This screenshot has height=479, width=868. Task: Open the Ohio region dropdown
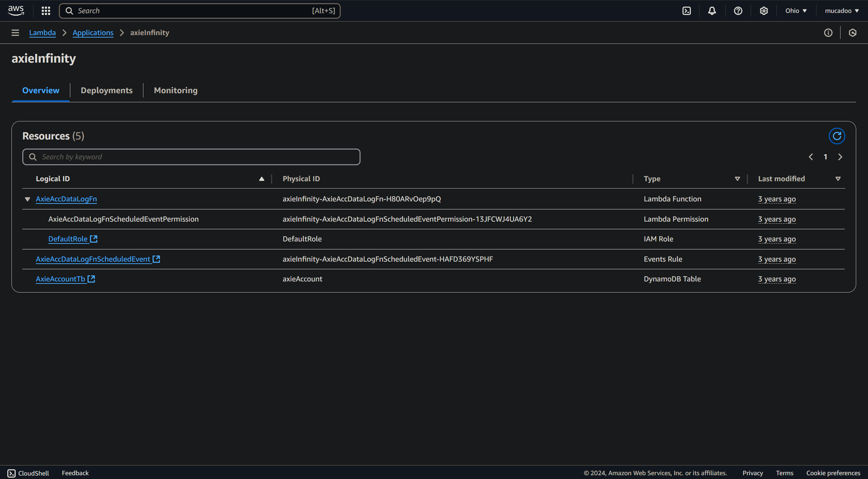point(796,11)
